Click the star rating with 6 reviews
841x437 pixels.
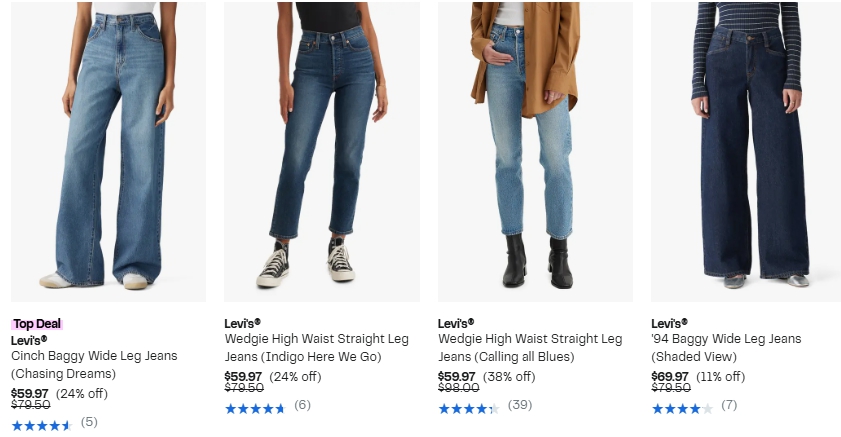pos(255,409)
